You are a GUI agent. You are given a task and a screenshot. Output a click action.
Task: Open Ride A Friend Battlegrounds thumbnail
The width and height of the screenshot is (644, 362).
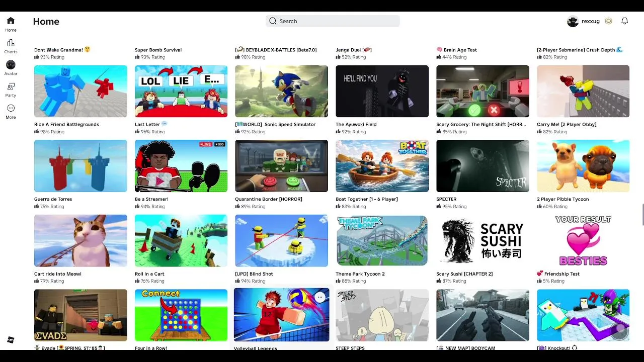80,91
